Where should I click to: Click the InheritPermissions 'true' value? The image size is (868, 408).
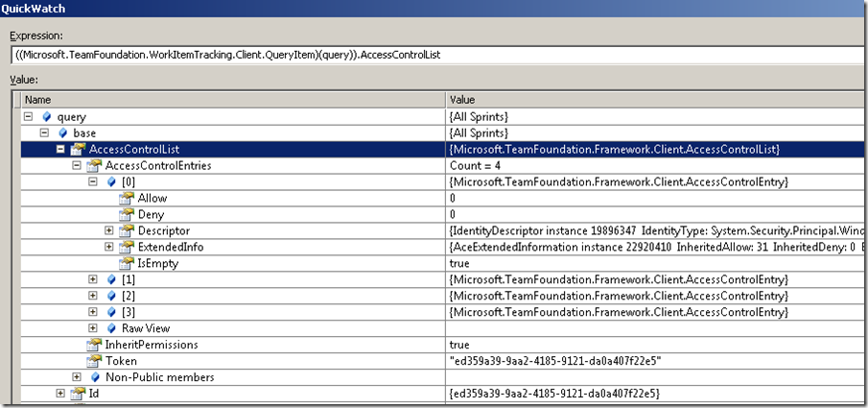click(x=459, y=345)
